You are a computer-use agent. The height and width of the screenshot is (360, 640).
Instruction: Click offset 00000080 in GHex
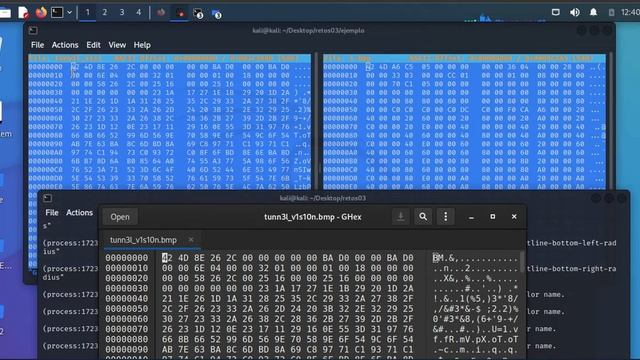point(127,340)
